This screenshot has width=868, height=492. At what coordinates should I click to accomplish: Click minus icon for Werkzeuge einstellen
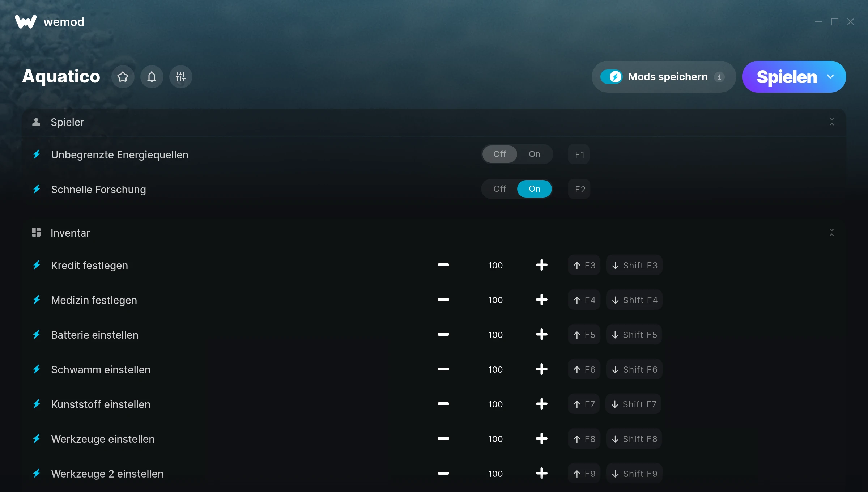[x=443, y=439]
